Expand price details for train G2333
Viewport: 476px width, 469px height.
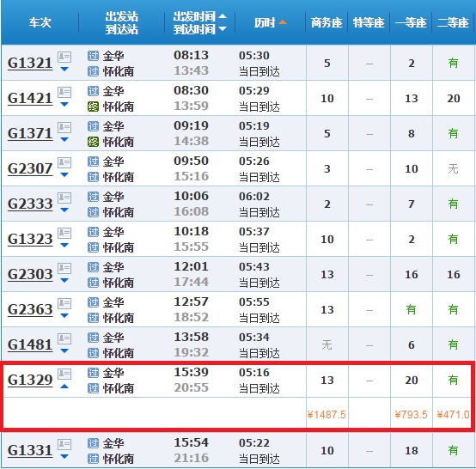(x=64, y=210)
